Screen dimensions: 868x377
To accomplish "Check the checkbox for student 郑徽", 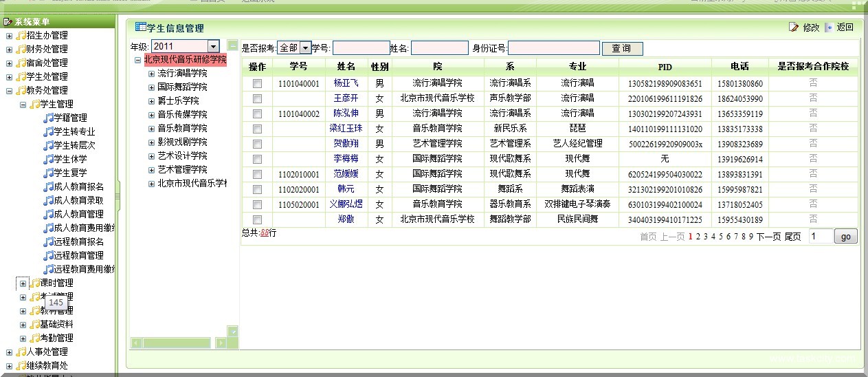I will (x=257, y=219).
